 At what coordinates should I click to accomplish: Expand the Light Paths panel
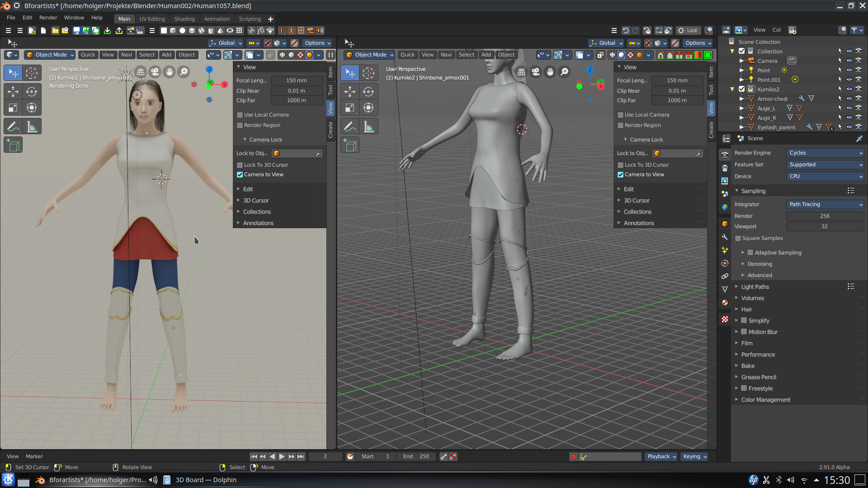click(755, 286)
